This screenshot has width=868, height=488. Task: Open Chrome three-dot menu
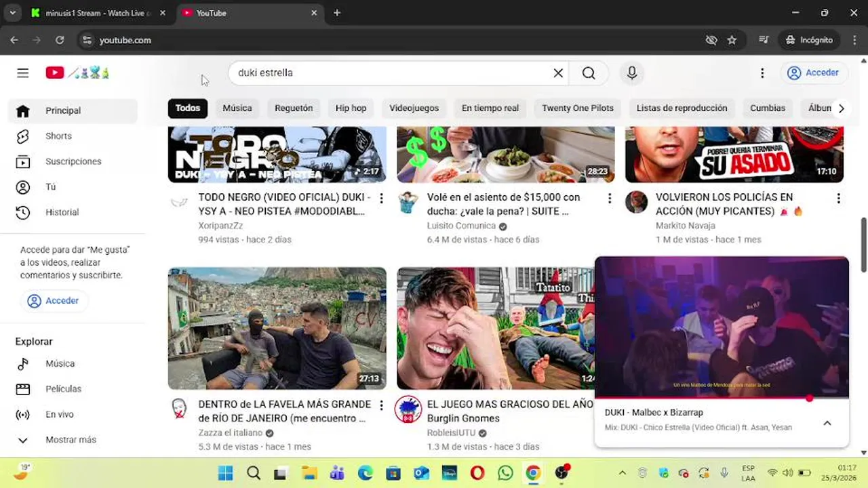click(x=853, y=40)
